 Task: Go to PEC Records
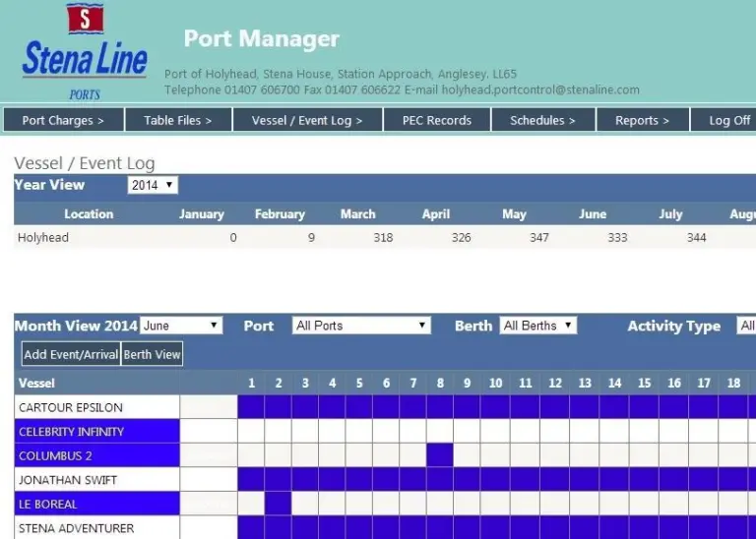point(437,120)
